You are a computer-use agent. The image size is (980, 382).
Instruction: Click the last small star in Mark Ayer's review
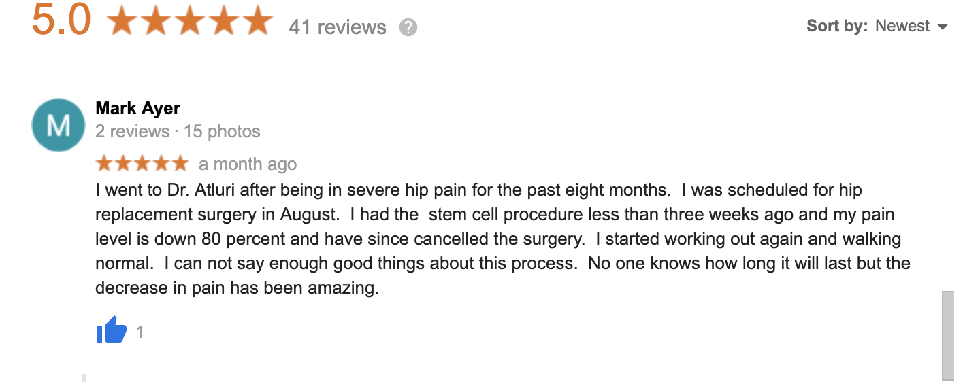point(179,163)
